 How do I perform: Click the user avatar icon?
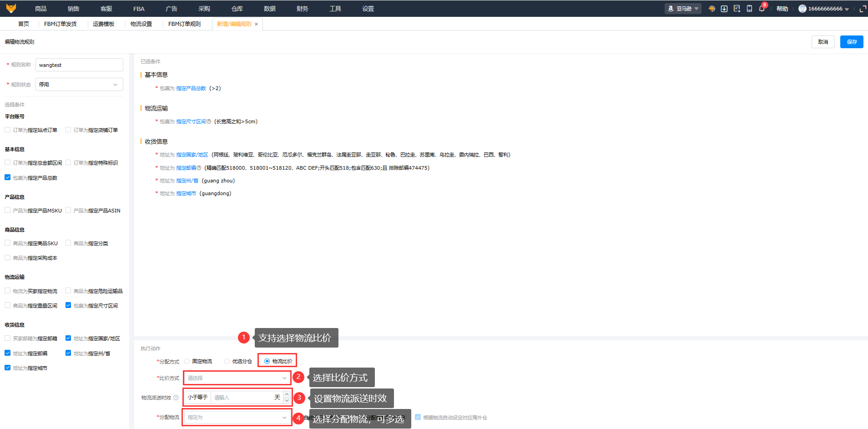pyautogui.click(x=802, y=9)
